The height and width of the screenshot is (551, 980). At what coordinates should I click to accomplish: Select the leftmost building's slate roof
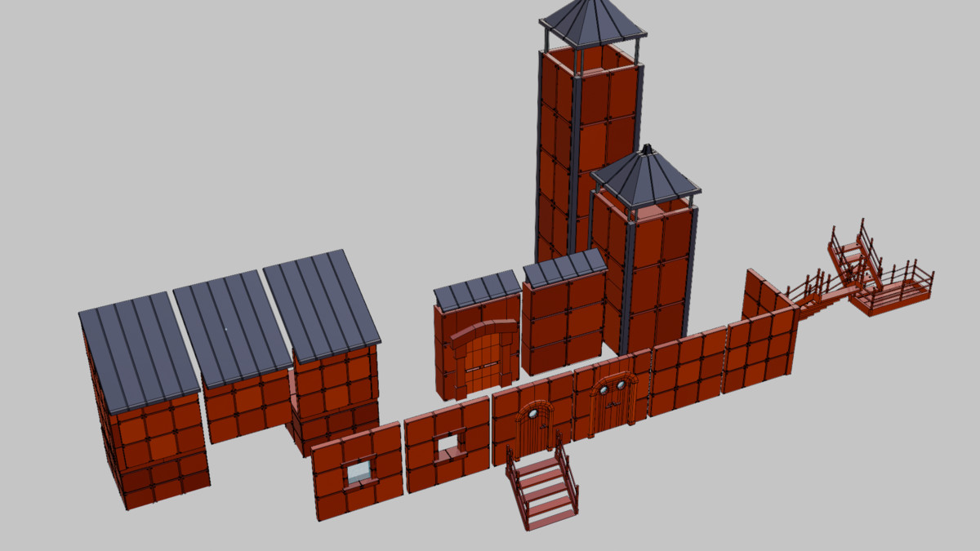pos(140,352)
